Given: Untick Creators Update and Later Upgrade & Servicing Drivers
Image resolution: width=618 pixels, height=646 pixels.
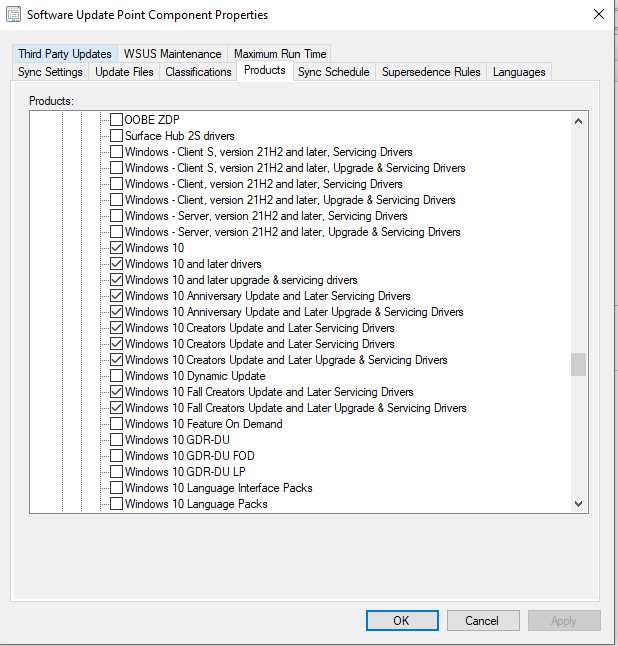Looking at the screenshot, I should pyautogui.click(x=117, y=360).
